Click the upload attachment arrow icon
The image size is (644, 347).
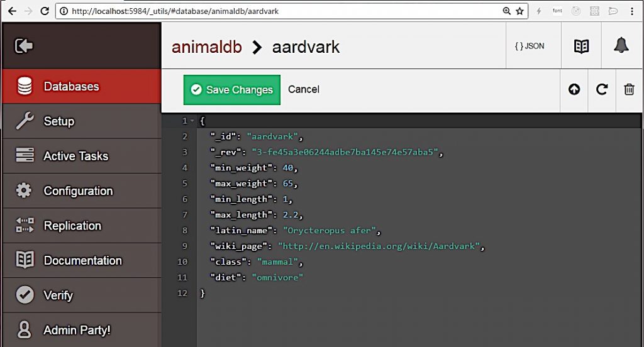point(574,89)
